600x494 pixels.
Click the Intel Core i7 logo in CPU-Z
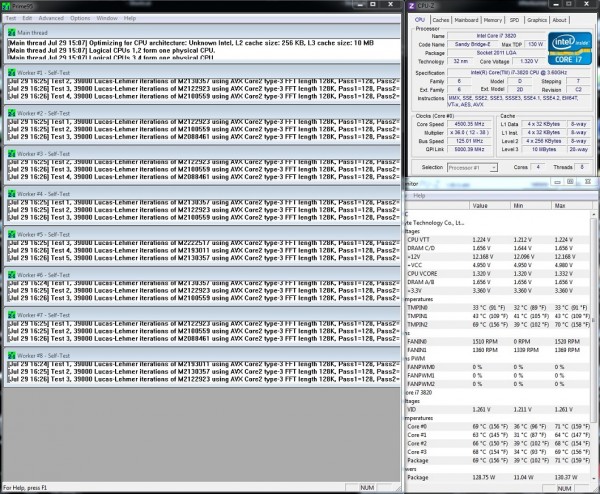(570, 48)
